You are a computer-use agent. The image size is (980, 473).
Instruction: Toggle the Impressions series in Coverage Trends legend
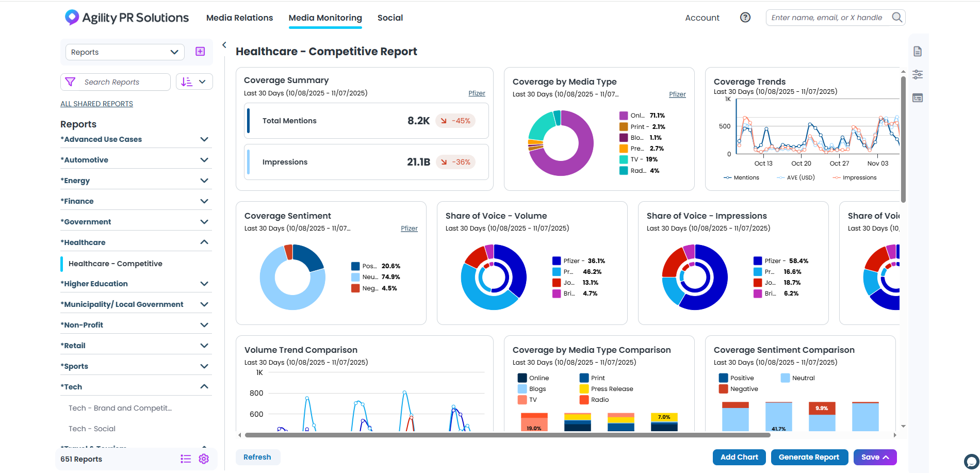[x=854, y=177]
